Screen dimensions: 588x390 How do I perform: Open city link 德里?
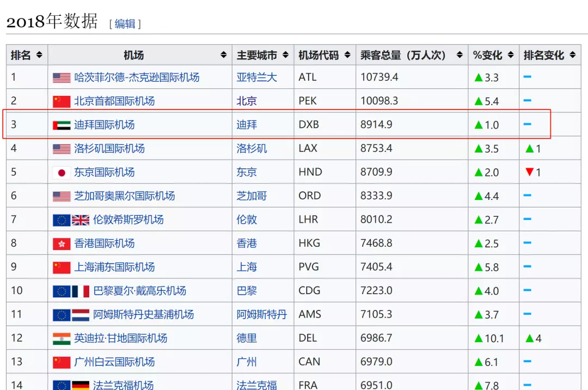tap(247, 338)
